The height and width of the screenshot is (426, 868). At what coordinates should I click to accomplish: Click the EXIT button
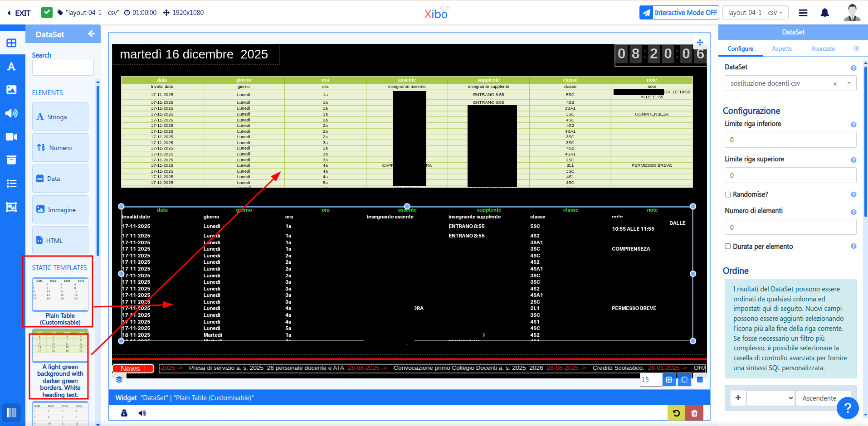point(19,13)
